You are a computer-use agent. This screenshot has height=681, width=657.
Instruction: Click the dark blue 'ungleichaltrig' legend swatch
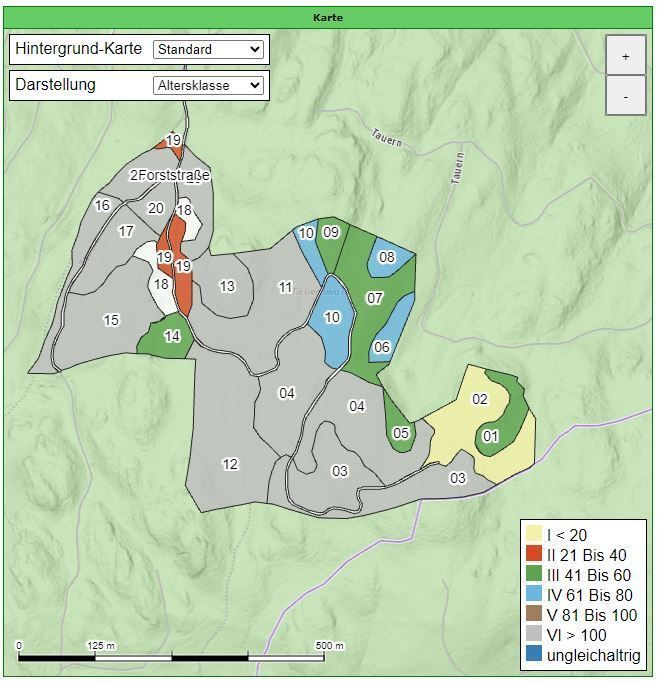(535, 656)
